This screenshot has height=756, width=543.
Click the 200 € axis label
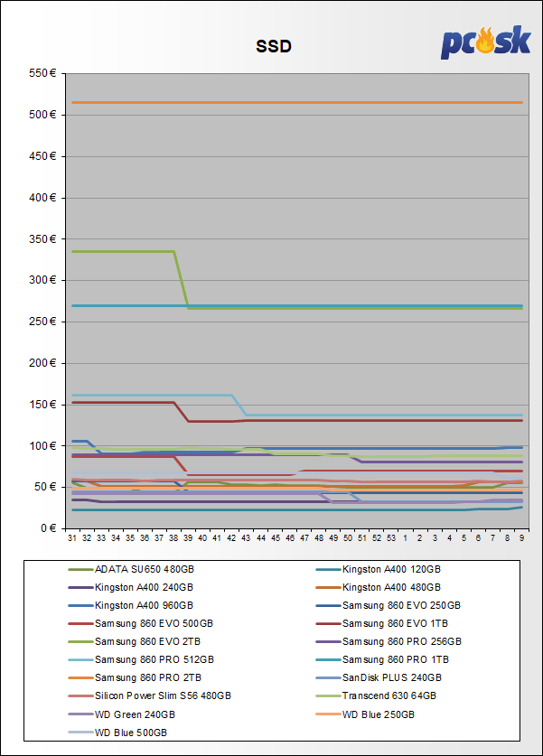point(42,363)
